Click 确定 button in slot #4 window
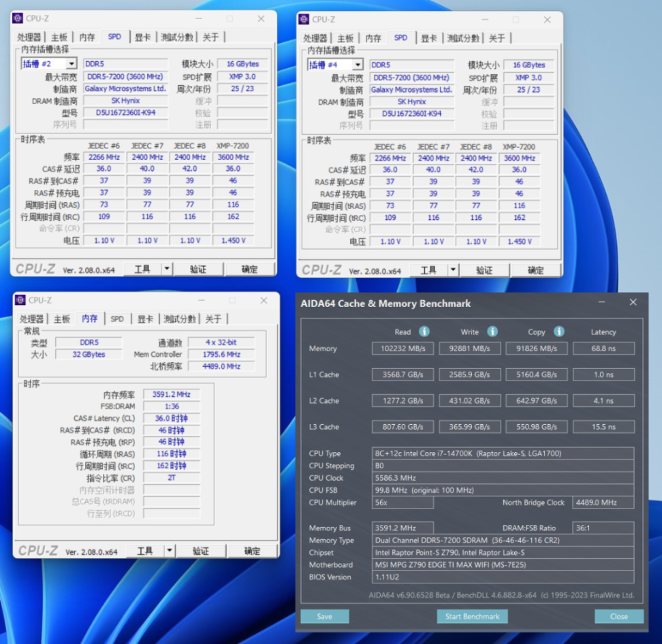Screen dimensions: 662x644 (x=536, y=270)
